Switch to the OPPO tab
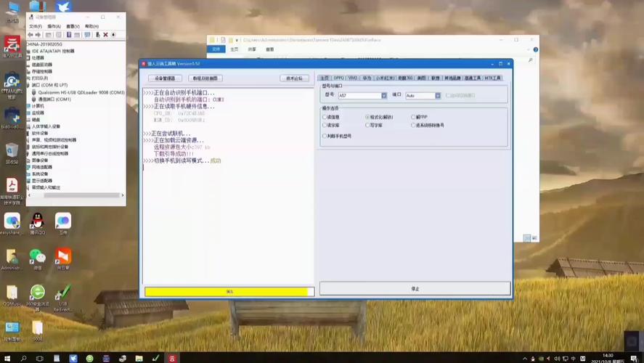This screenshot has width=644, height=363. [x=339, y=78]
